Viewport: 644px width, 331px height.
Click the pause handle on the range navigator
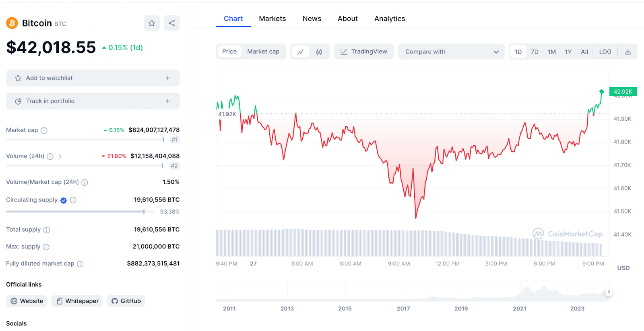pos(609,292)
